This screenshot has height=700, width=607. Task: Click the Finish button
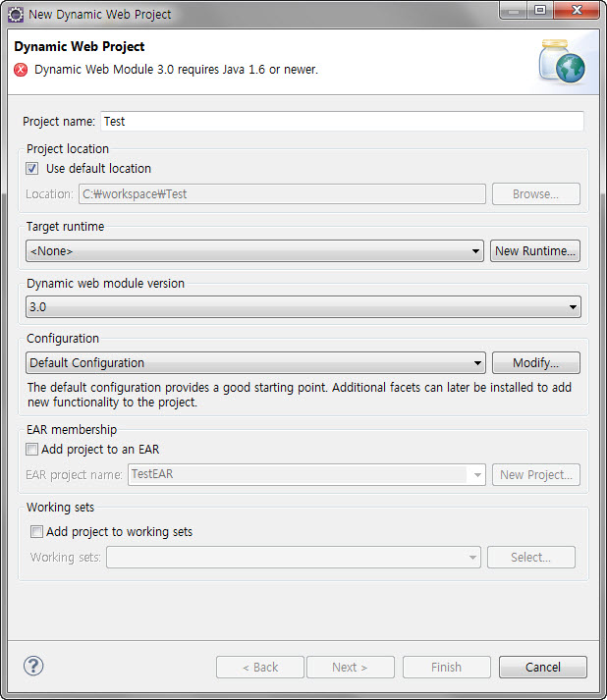click(446, 667)
